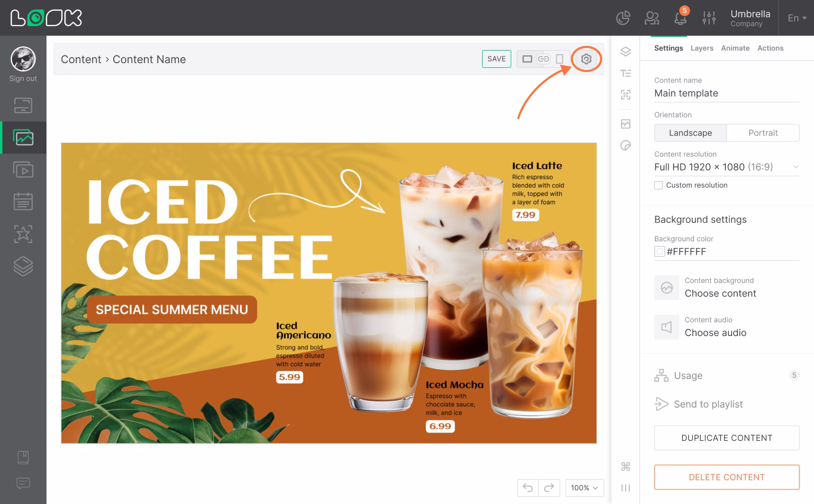Click Sign out link

point(23,79)
